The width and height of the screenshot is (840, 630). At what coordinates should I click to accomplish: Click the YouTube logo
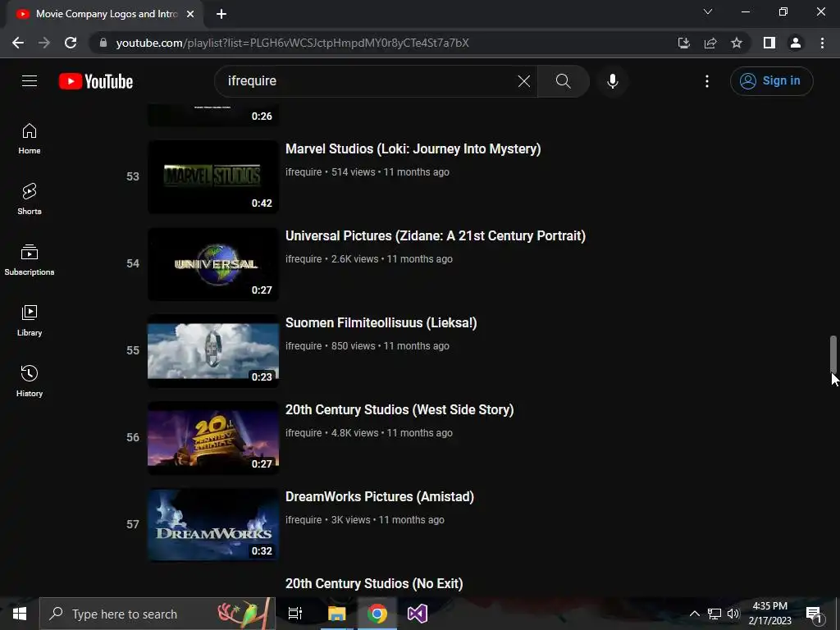[96, 81]
